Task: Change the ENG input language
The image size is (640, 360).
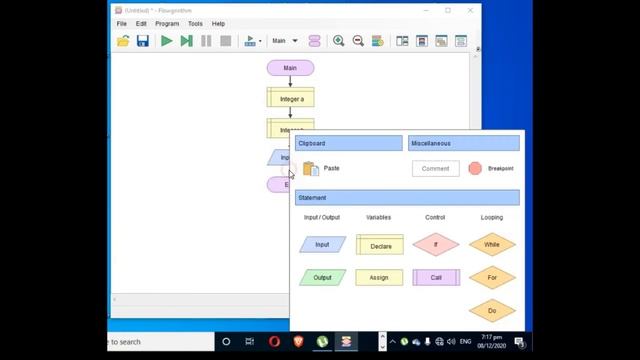Action: (465, 342)
